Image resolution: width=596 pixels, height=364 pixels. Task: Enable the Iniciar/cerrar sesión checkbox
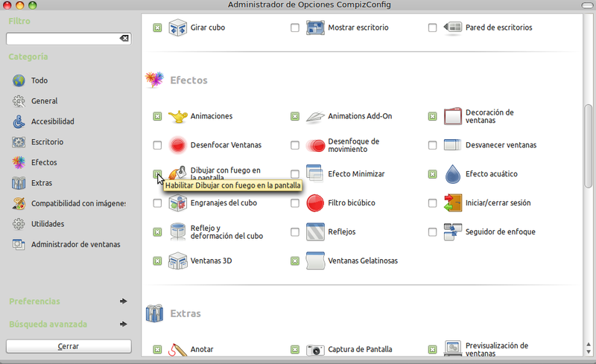coord(433,203)
